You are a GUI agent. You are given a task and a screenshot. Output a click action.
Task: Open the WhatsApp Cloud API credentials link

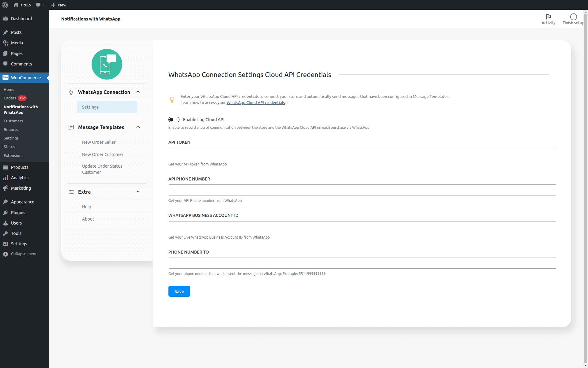[x=255, y=102]
